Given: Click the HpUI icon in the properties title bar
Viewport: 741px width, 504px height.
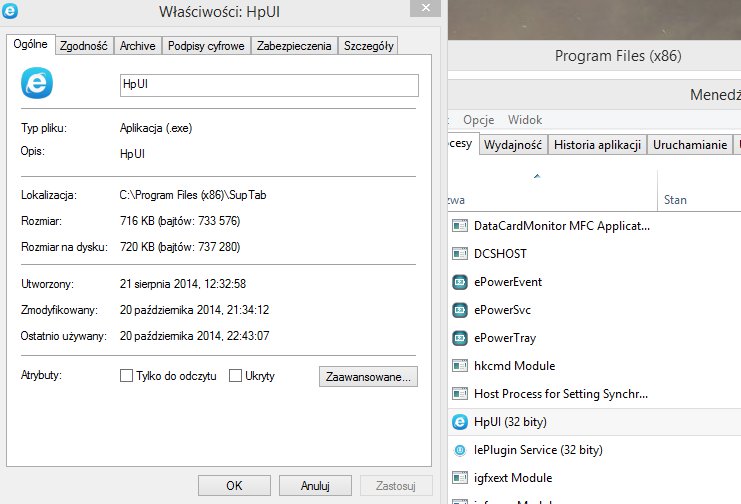Looking at the screenshot, I should pyautogui.click(x=10, y=10).
